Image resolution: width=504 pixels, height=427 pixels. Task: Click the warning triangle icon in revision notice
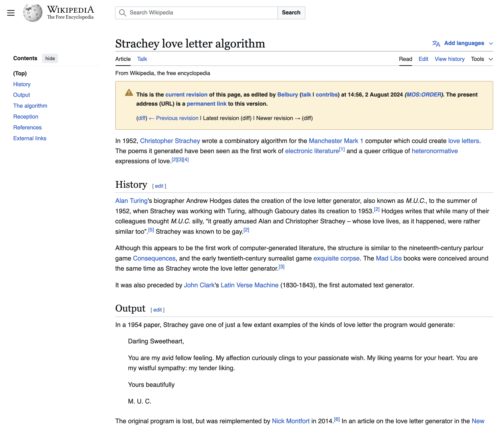pyautogui.click(x=129, y=93)
